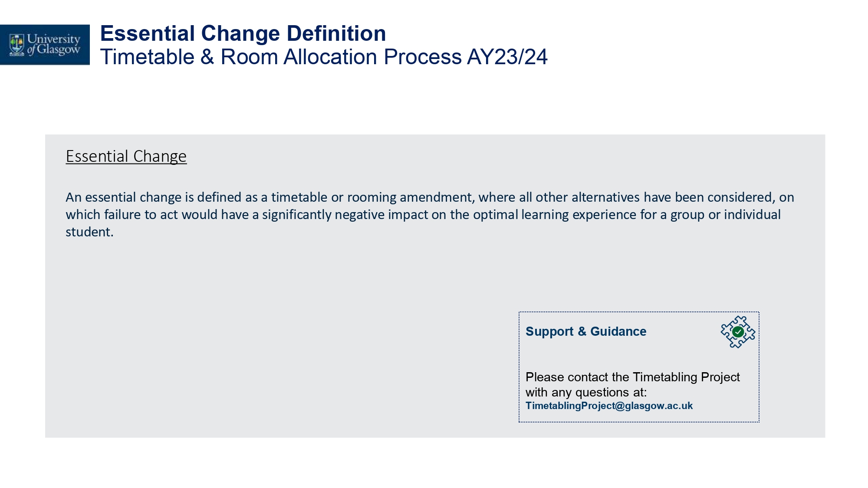Screen dimensions: 868x488
Task: Click the word 'Definition' in the title
Action: click(x=336, y=33)
